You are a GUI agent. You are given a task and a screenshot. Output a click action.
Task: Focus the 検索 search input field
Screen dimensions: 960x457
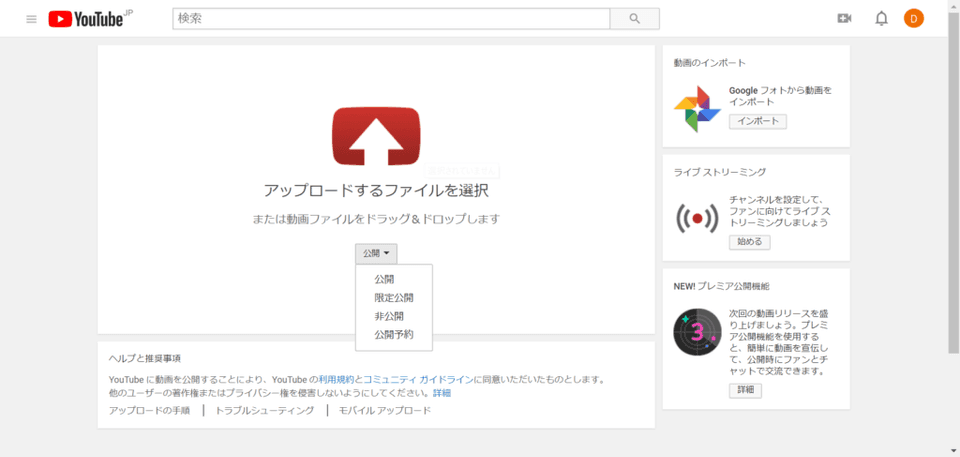click(x=390, y=19)
